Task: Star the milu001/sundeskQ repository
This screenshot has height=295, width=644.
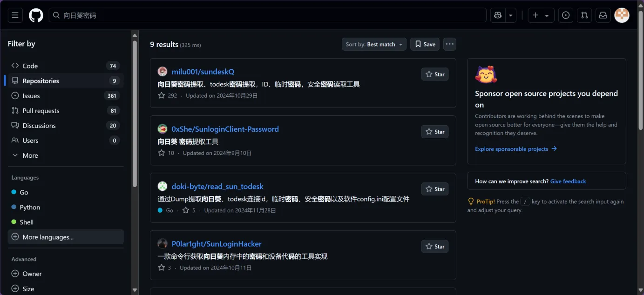Action: (x=435, y=74)
